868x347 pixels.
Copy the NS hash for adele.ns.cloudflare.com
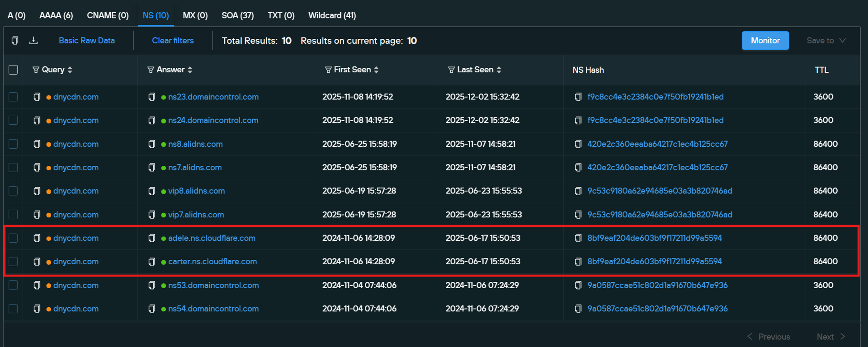pos(578,238)
